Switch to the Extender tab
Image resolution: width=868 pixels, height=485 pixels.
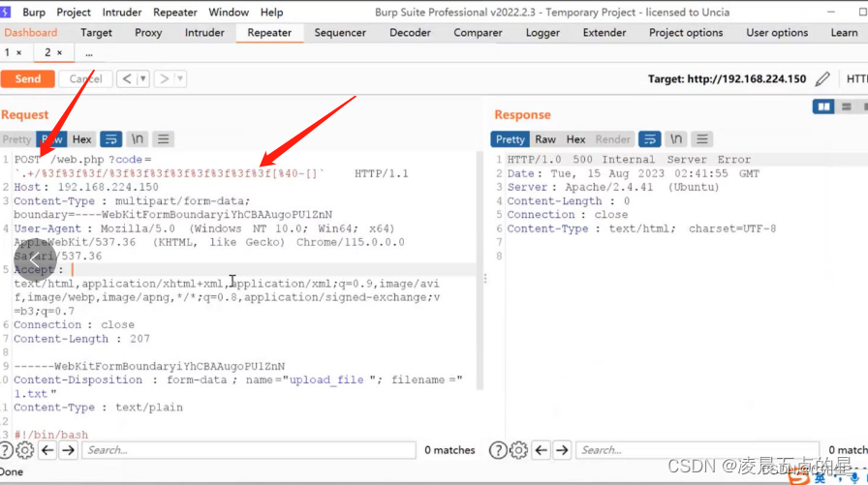tap(604, 33)
